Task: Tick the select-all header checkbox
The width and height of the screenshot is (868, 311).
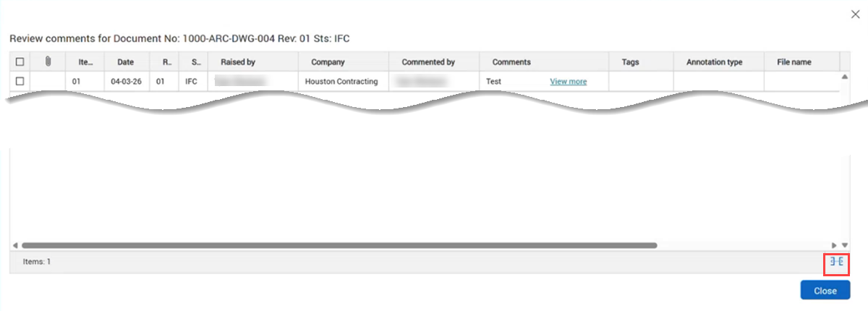Action: pos(20,62)
